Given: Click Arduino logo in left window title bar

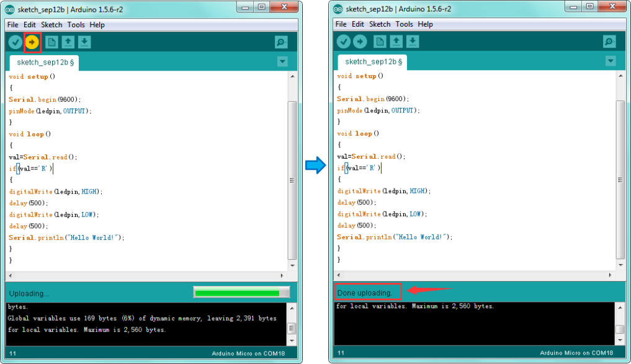Looking at the screenshot, I should [10, 9].
